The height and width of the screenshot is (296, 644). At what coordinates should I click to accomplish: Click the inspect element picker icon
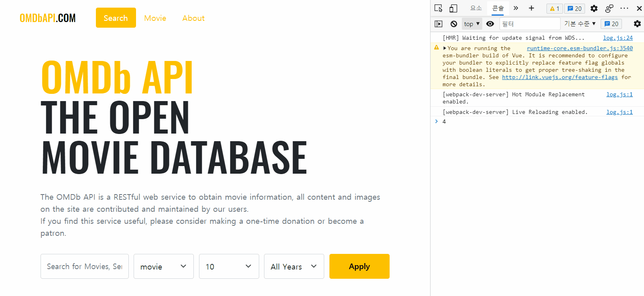click(x=438, y=8)
